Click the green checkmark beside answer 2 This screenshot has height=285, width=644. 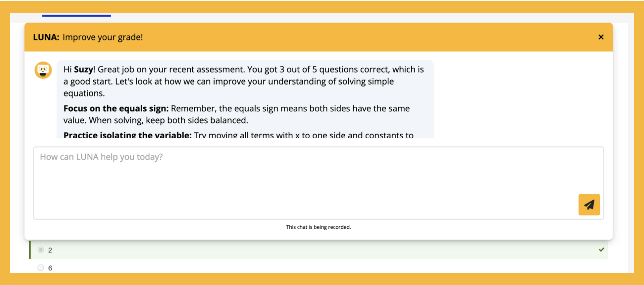pos(601,250)
